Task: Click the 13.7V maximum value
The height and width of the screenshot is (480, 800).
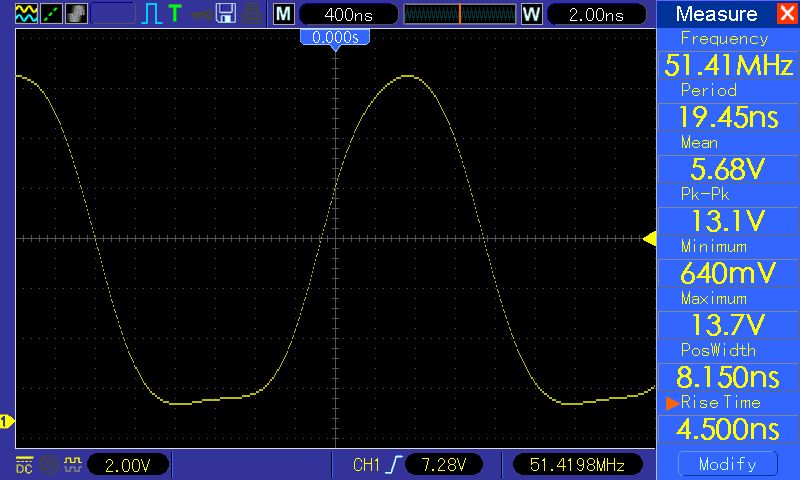Action: pyautogui.click(x=728, y=325)
